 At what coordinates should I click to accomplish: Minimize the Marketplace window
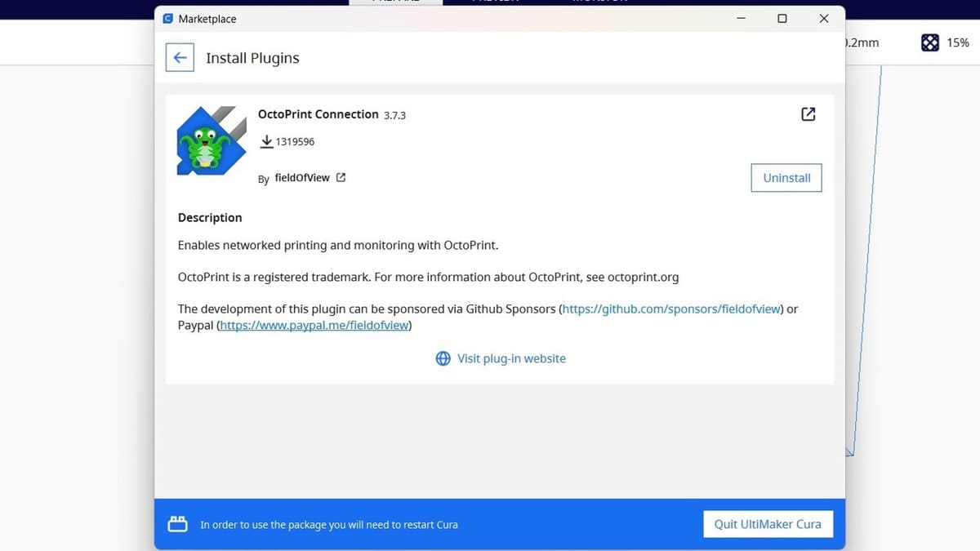click(x=741, y=19)
